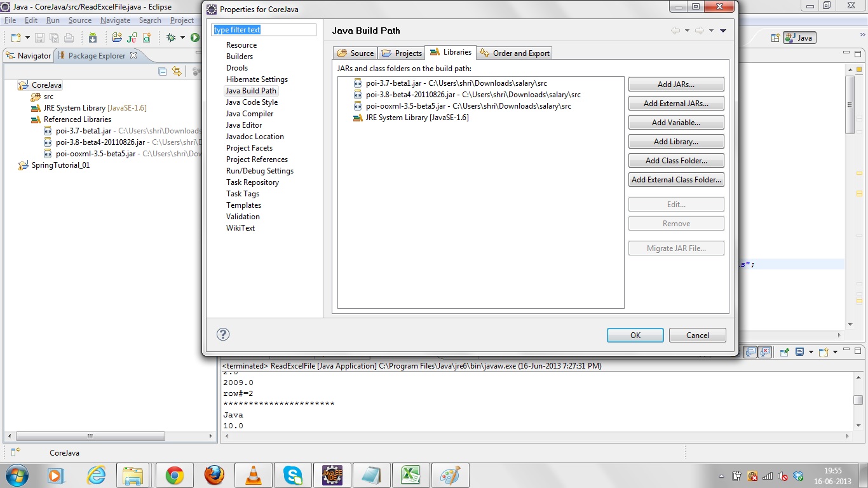Viewport: 868px width, 488px height.
Task: Click the Add Library... button
Action: [676, 142]
